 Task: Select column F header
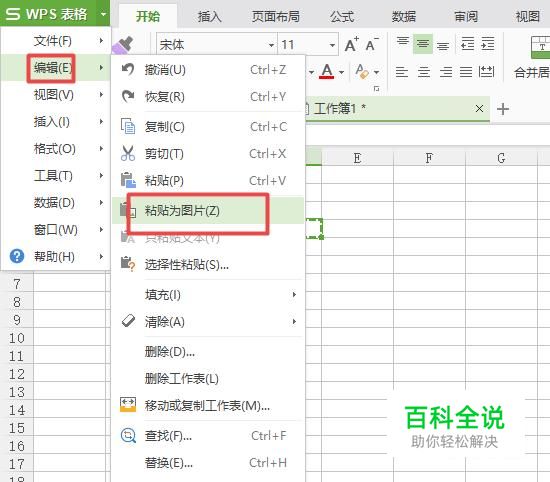coord(429,158)
